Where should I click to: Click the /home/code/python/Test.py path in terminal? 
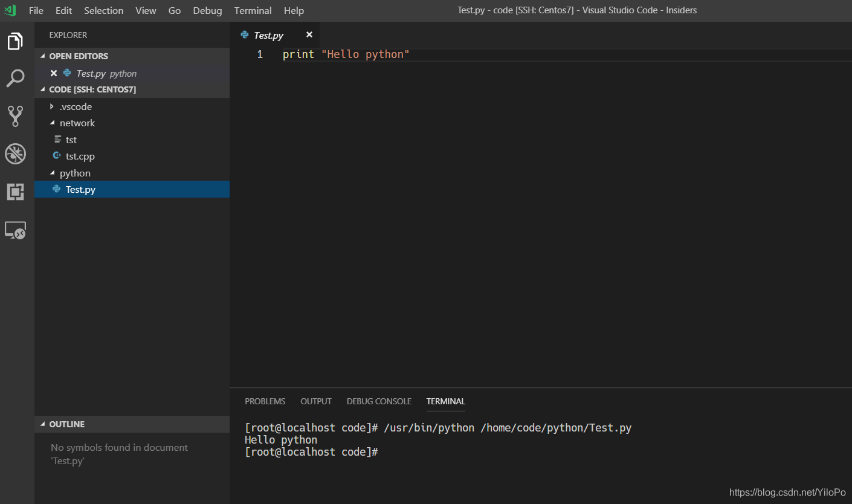(556, 428)
